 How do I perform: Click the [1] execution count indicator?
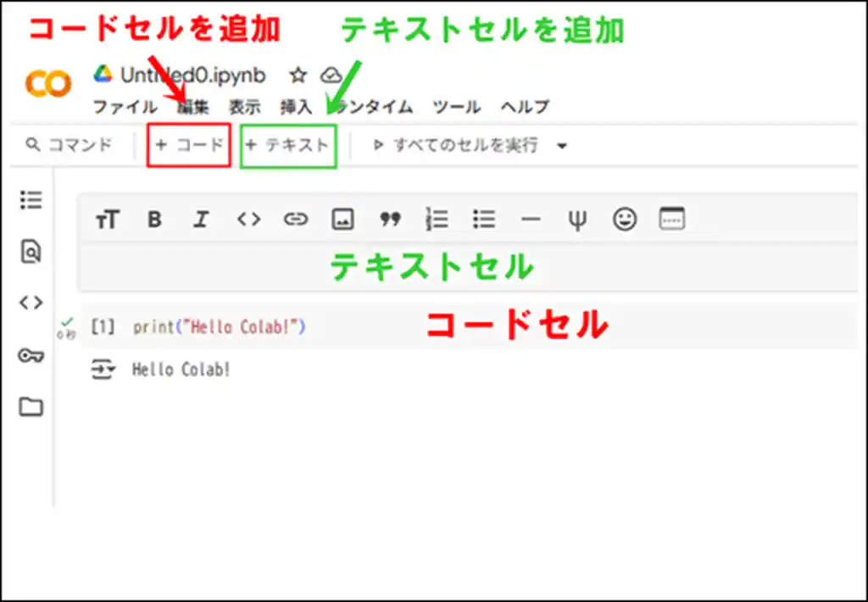click(103, 327)
